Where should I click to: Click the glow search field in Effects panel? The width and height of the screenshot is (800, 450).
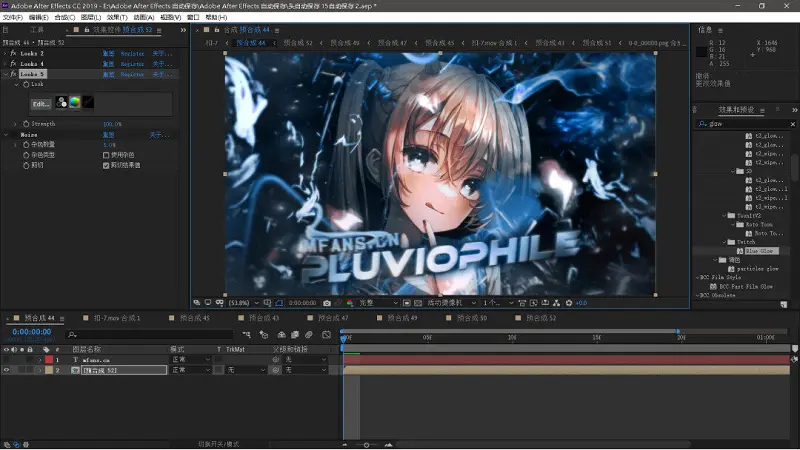(747, 124)
